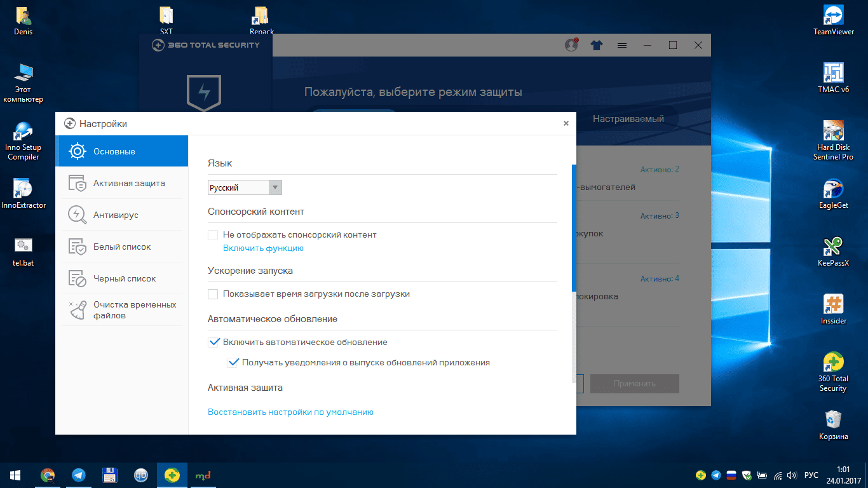
Task: Launch 360 Total Security desktop shortcut
Action: [x=833, y=372]
